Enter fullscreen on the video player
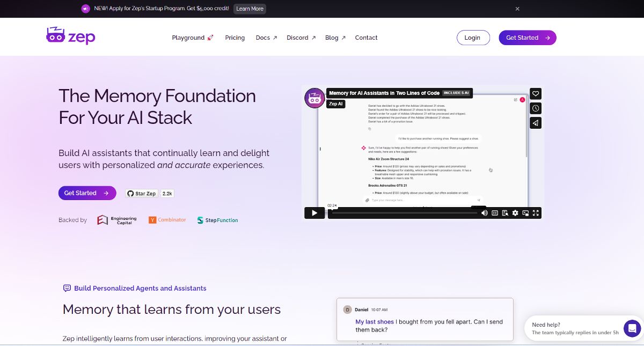 [x=536, y=213]
